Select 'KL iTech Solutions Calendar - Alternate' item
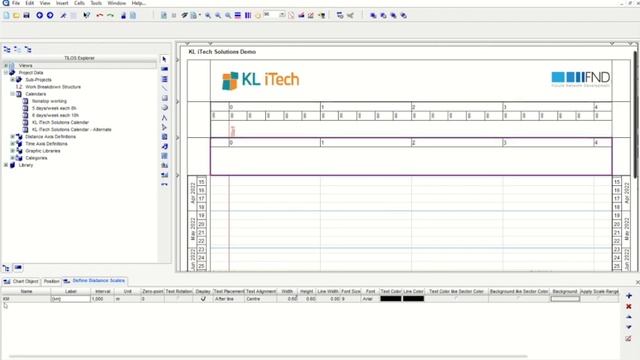 pyautogui.click(x=71, y=129)
